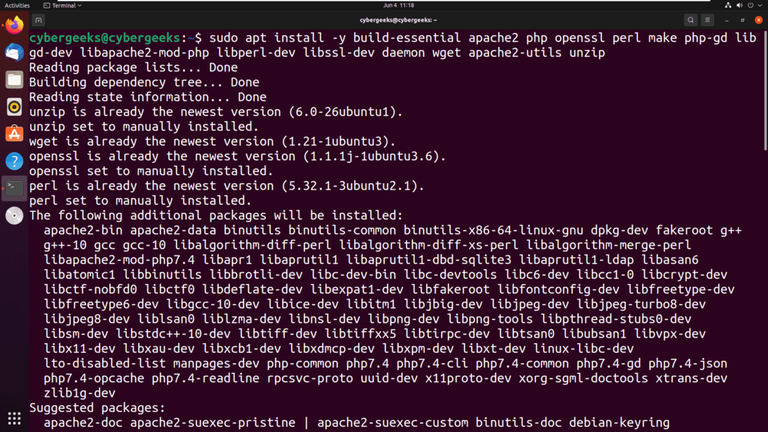Click the terminal vertical scrollbar
Image resolution: width=768 pixels, height=432 pixels.
click(x=765, y=90)
